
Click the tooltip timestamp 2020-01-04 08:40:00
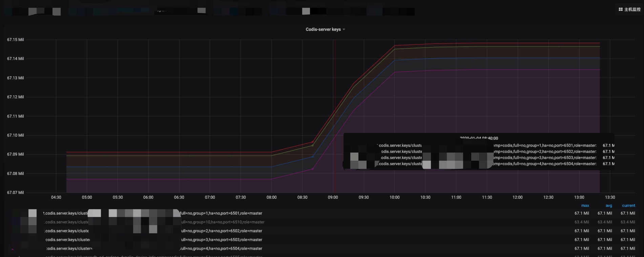coord(479,138)
